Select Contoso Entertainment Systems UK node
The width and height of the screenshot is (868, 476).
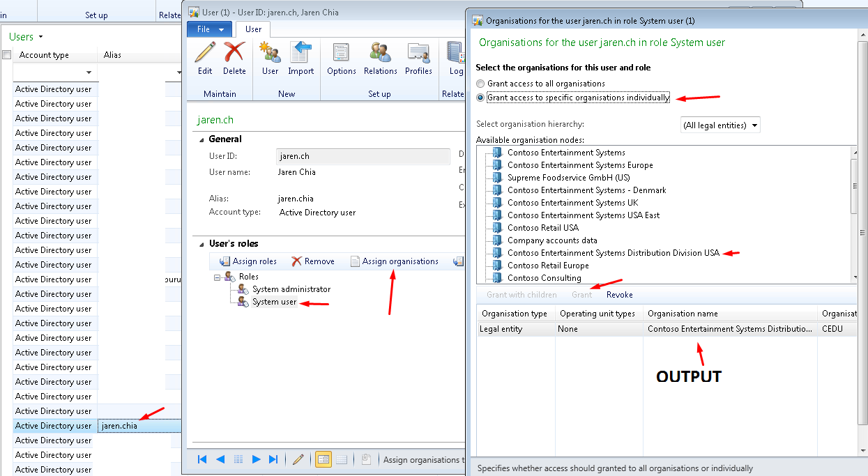(x=572, y=203)
